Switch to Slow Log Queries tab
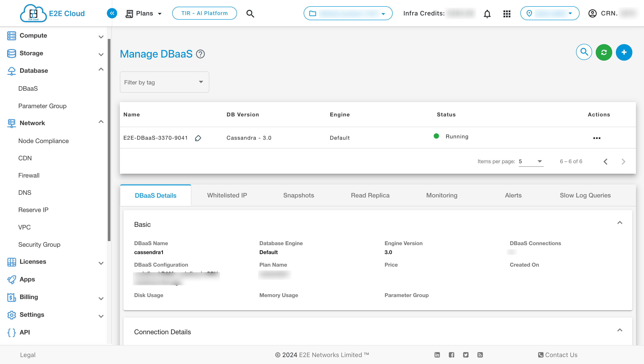Screen dimensions: 644x364 tap(585, 195)
